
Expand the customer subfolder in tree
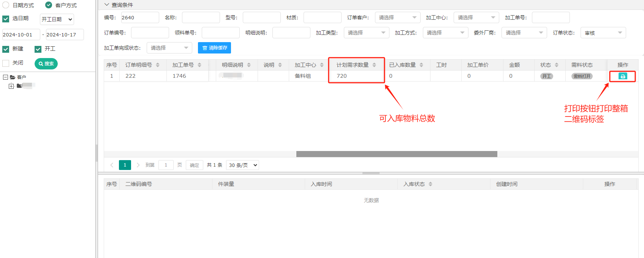tap(11, 86)
